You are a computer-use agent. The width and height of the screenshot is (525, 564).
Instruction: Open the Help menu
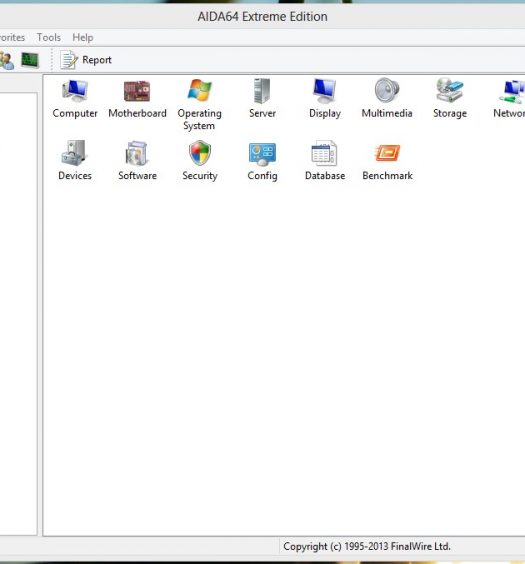click(x=83, y=37)
